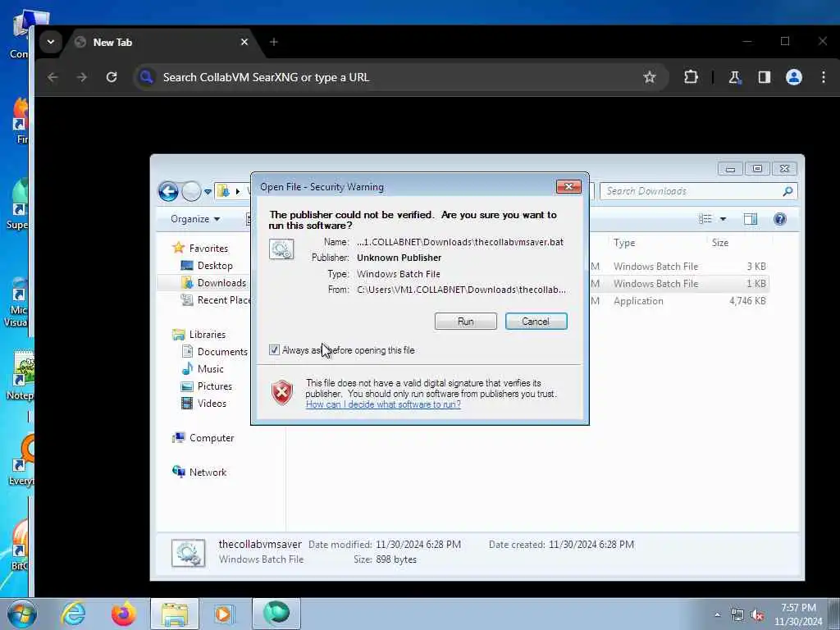The height and width of the screenshot is (630, 840).
Task: Select the 3 KB Windows Batch File row
Action: (x=679, y=267)
